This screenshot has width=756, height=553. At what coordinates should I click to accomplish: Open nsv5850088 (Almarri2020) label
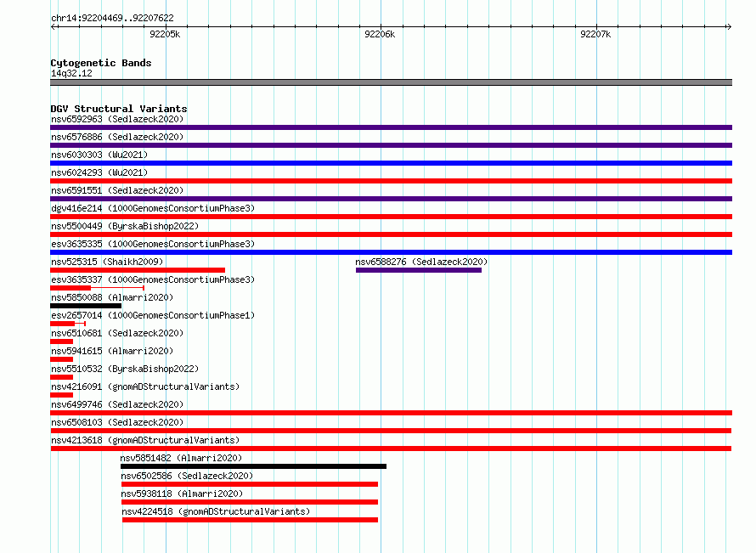[x=112, y=297]
